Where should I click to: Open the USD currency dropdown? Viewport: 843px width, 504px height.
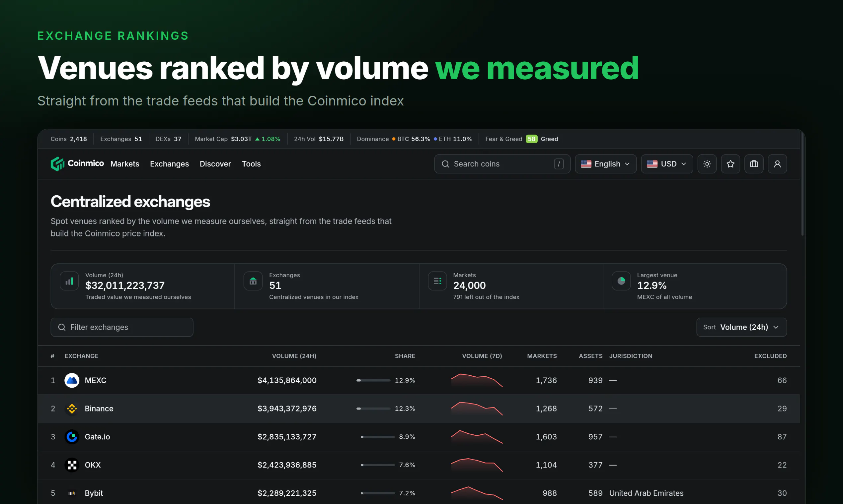click(x=667, y=164)
